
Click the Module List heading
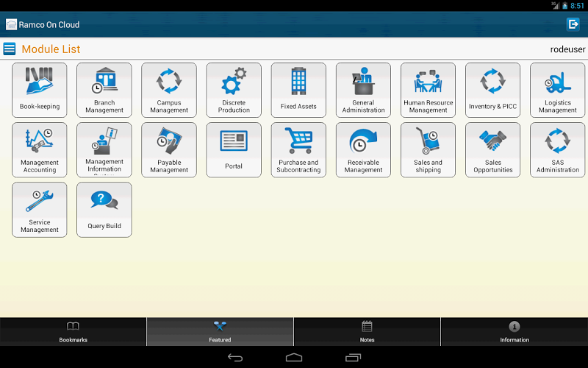(x=51, y=49)
